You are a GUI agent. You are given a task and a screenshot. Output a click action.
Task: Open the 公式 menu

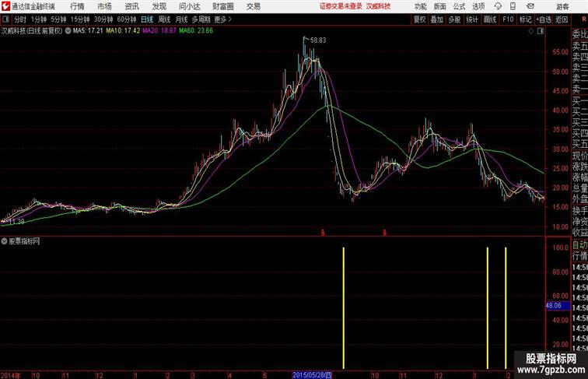tap(459, 6)
